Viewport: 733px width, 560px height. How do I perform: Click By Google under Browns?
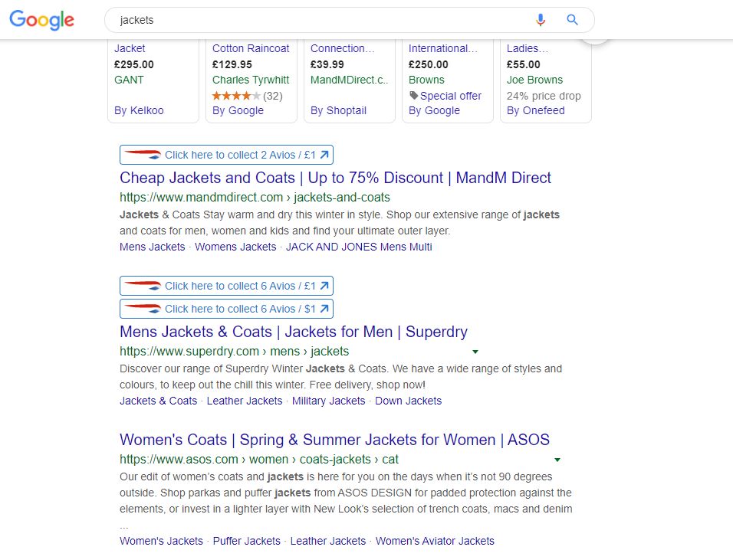coord(434,110)
